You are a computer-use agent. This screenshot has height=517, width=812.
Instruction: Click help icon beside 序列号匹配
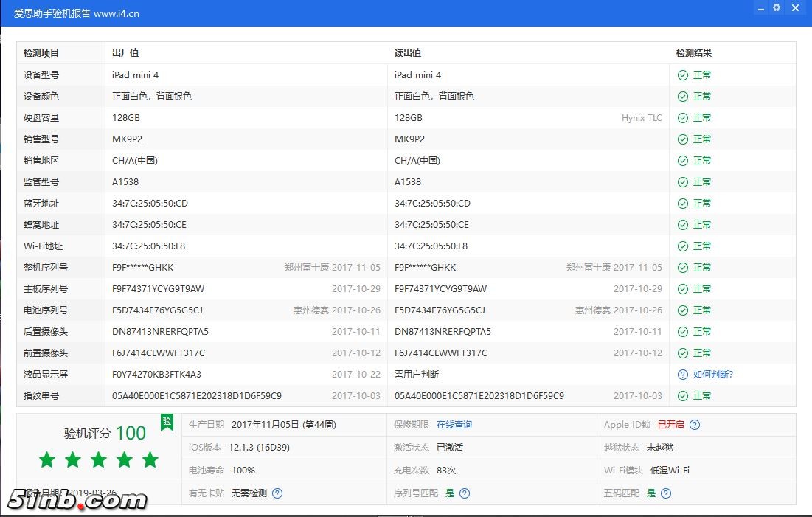click(x=465, y=493)
